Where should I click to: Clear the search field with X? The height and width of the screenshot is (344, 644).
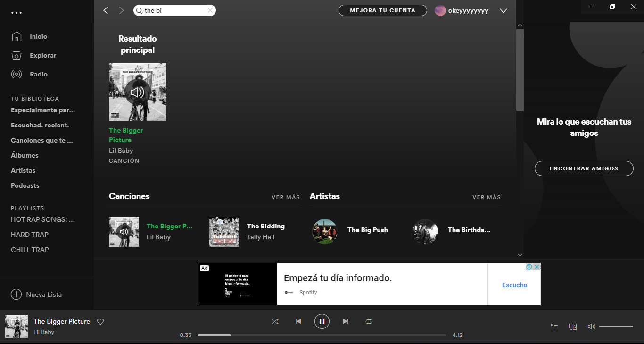point(210,10)
